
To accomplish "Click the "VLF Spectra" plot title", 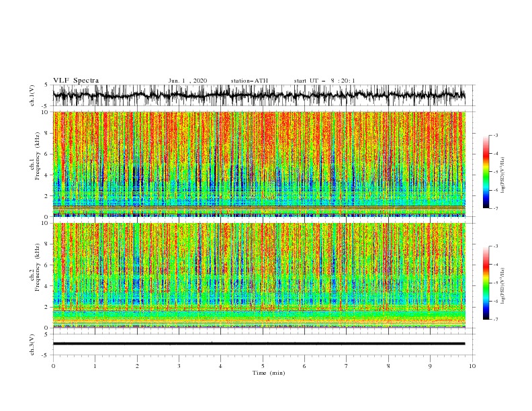I will tap(76, 81).
